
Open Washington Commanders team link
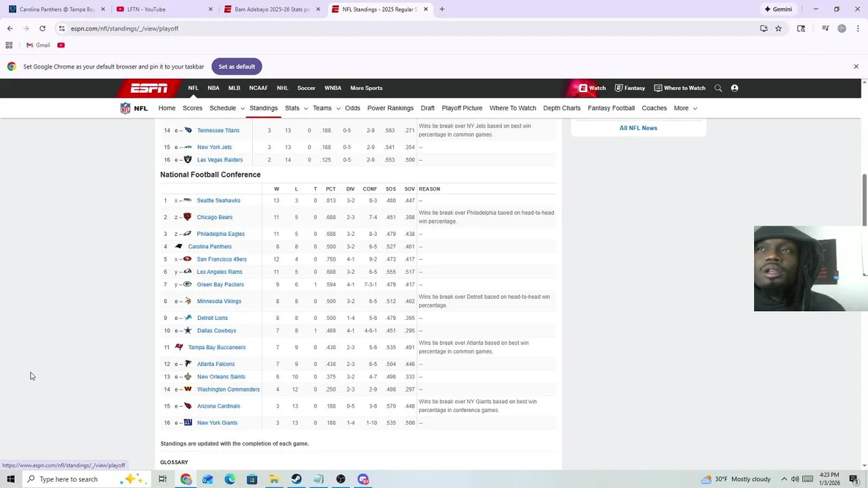coord(229,390)
